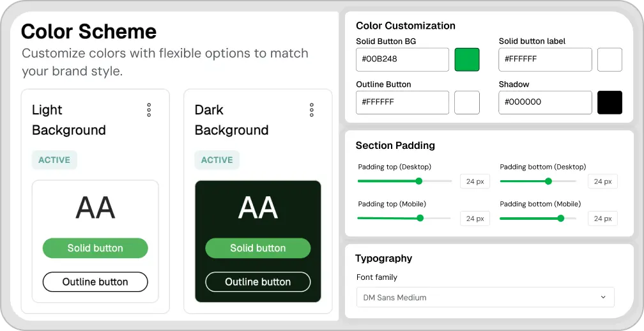Click Padding bottom (Mobile) slider handle
This screenshot has height=331, width=644.
point(561,218)
